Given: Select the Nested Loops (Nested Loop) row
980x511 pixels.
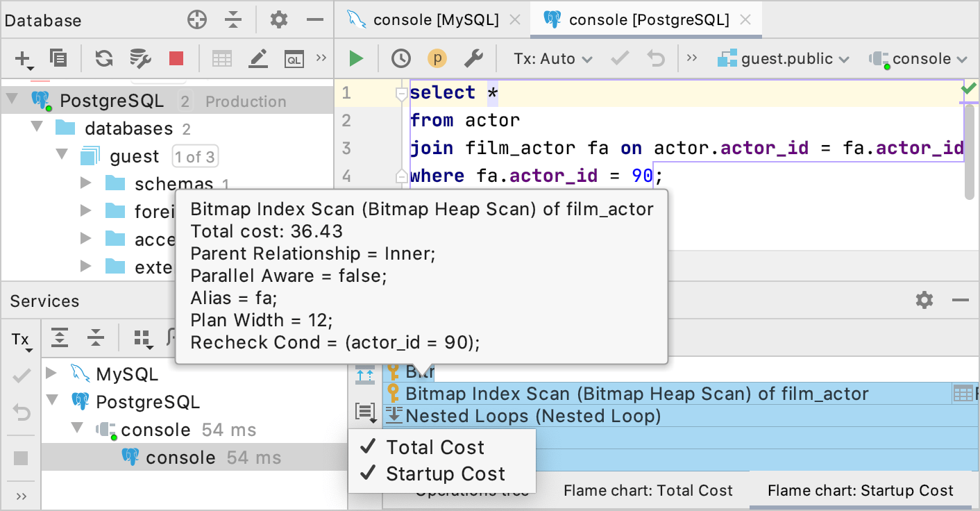Looking at the screenshot, I should (x=533, y=417).
